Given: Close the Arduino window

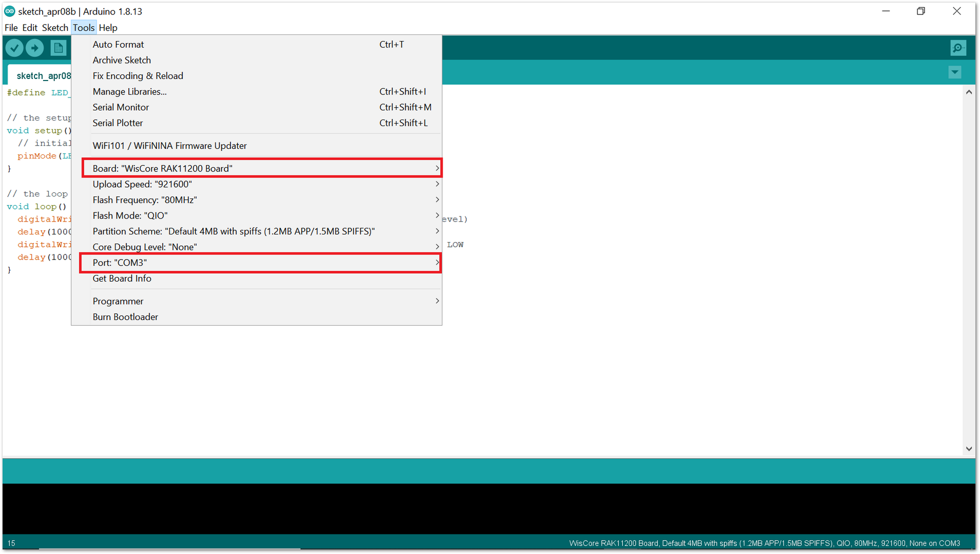Looking at the screenshot, I should [x=957, y=11].
